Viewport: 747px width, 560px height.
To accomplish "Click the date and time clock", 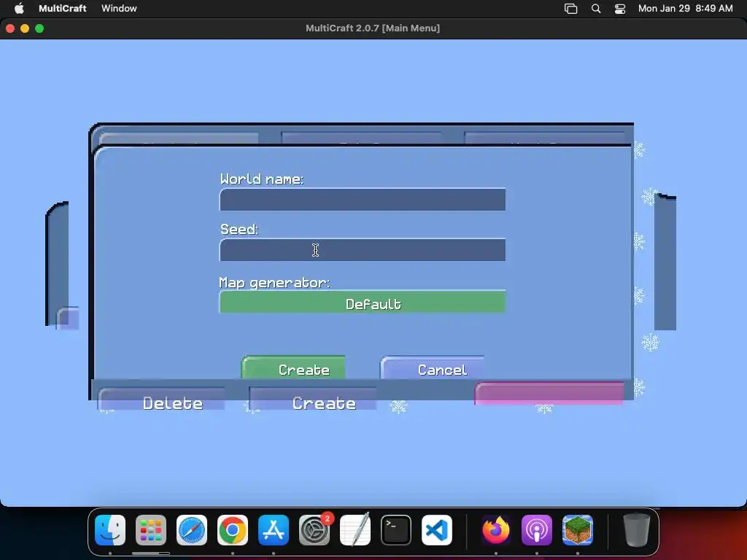I will click(686, 8).
